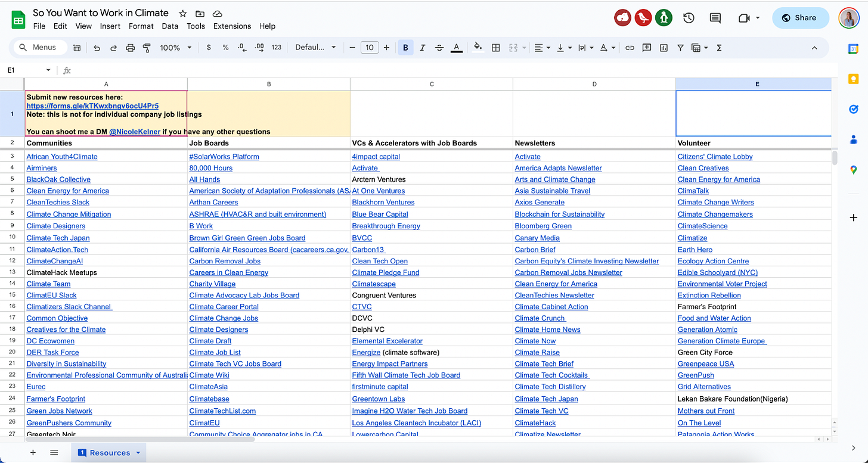Decrease decimal places
868x463 pixels.
coord(242,48)
